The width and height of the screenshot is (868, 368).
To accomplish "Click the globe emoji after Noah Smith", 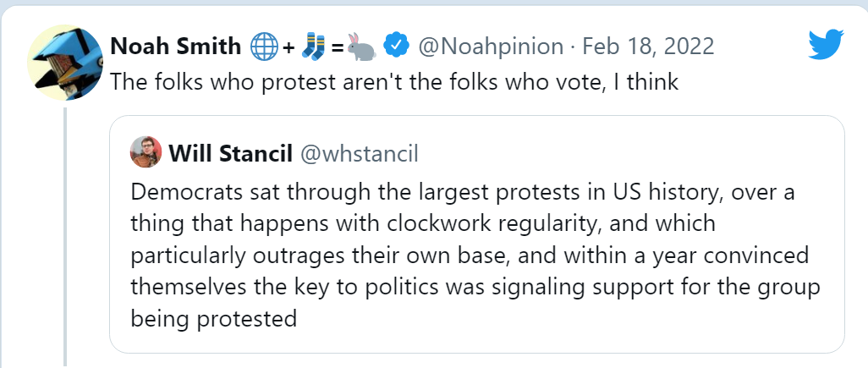I will point(264,46).
